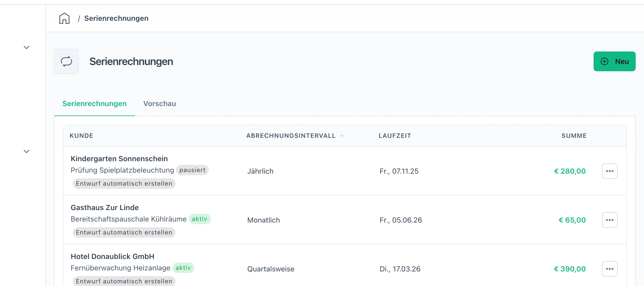The height and width of the screenshot is (286, 644).
Task: Click the date Fr., 05.06.26
Action: click(401, 220)
